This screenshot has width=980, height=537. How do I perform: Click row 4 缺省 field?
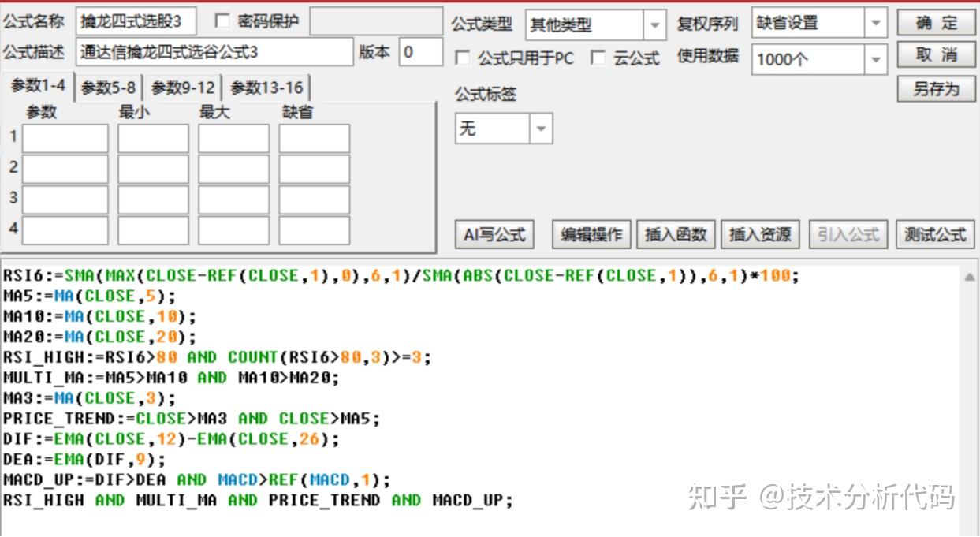pos(314,231)
